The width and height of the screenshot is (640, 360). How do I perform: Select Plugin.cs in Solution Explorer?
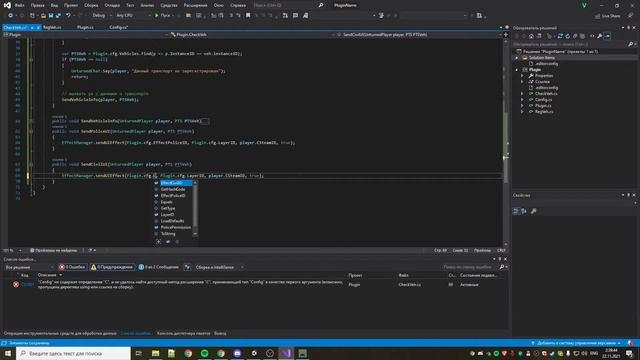pyautogui.click(x=543, y=106)
